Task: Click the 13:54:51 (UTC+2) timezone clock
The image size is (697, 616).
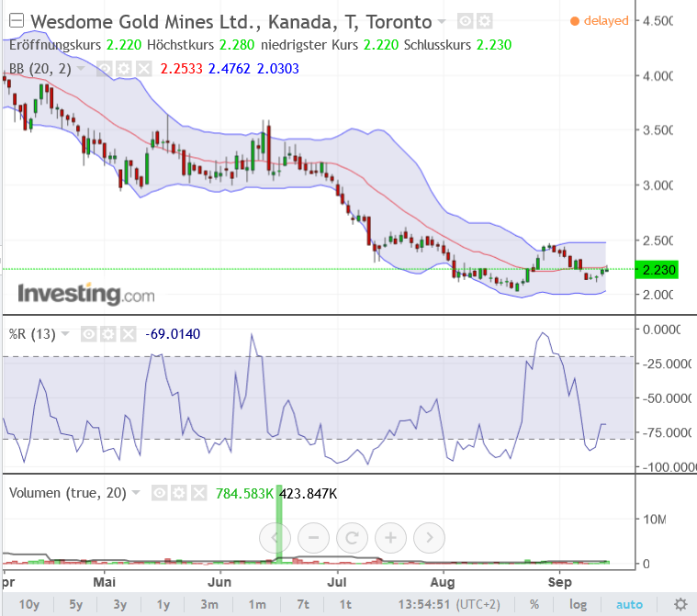Action: pyautogui.click(x=449, y=604)
